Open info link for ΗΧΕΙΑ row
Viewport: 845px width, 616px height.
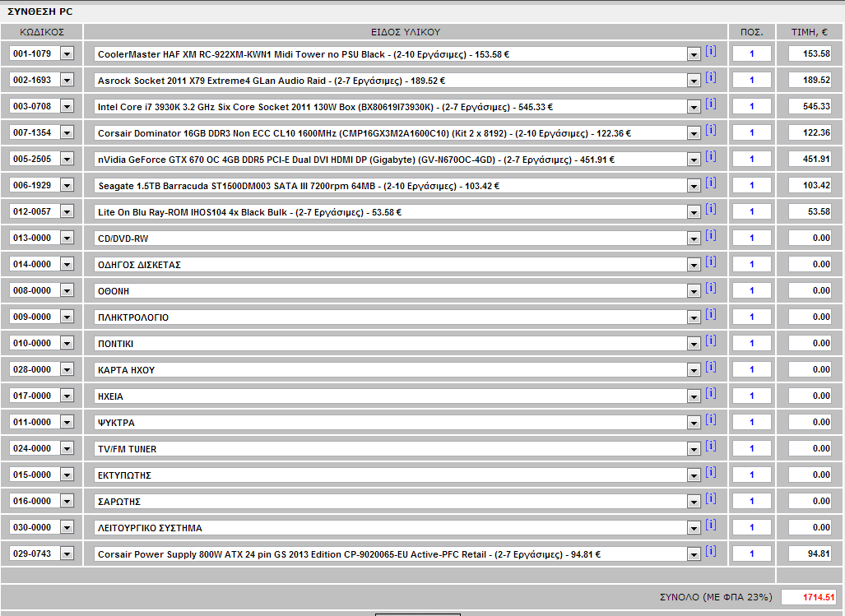coord(711,394)
